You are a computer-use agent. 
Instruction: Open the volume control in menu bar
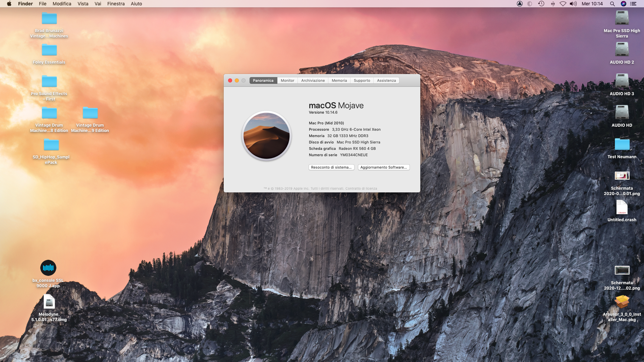coord(573,4)
